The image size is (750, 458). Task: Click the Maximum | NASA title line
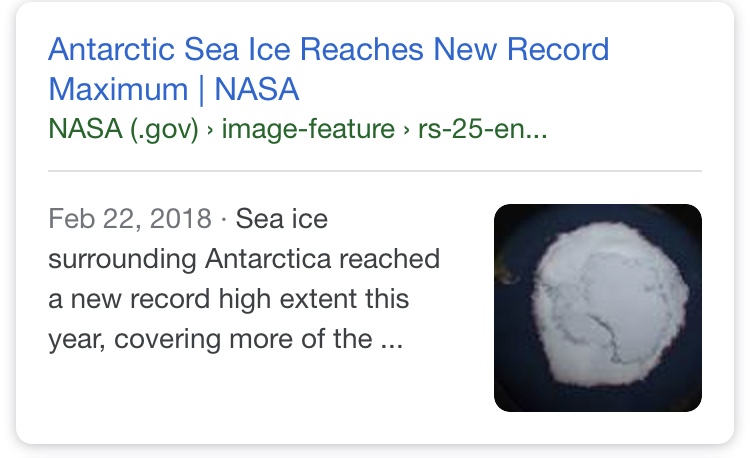(x=174, y=89)
